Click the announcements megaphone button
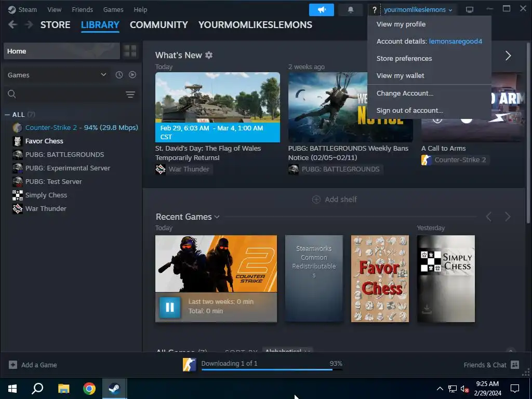This screenshot has width=532, height=399. [x=321, y=10]
